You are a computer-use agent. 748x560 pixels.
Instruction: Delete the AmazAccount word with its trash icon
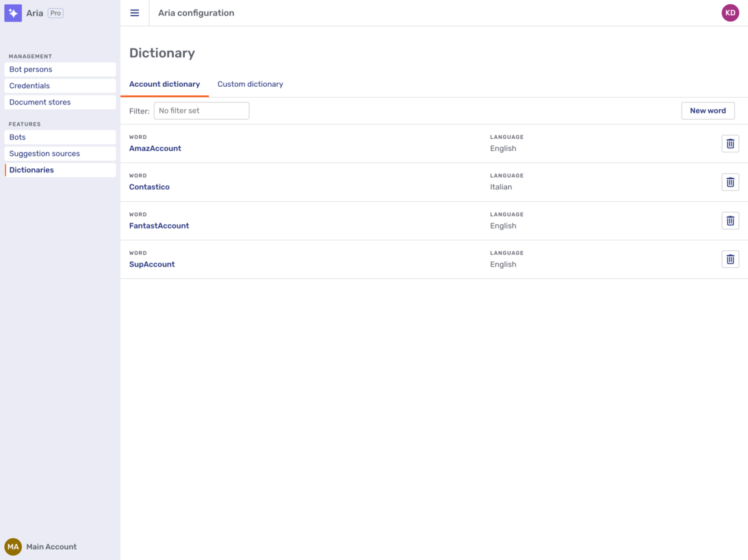click(730, 144)
